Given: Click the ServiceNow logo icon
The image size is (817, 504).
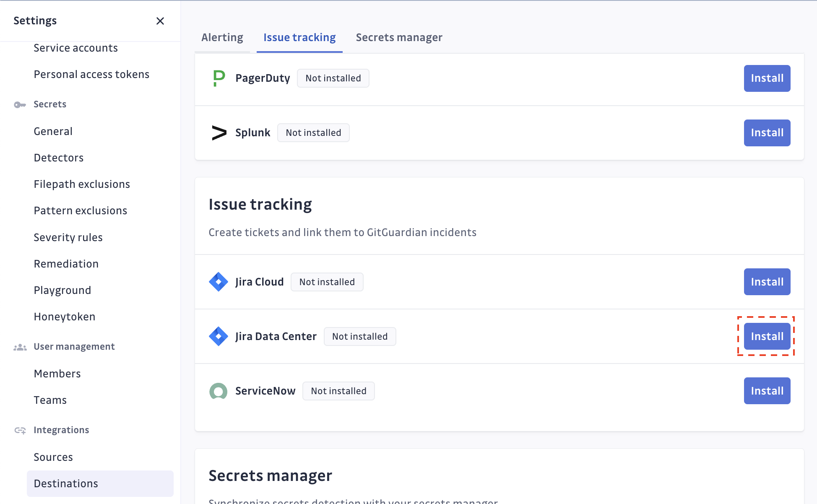Looking at the screenshot, I should tap(219, 391).
